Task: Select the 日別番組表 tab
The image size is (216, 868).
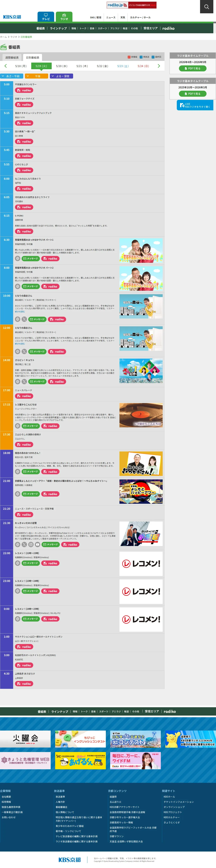Action: click(33, 58)
